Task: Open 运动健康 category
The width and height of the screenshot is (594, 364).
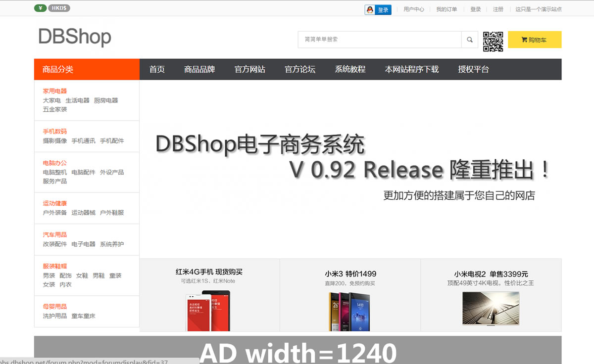Action: coord(55,203)
